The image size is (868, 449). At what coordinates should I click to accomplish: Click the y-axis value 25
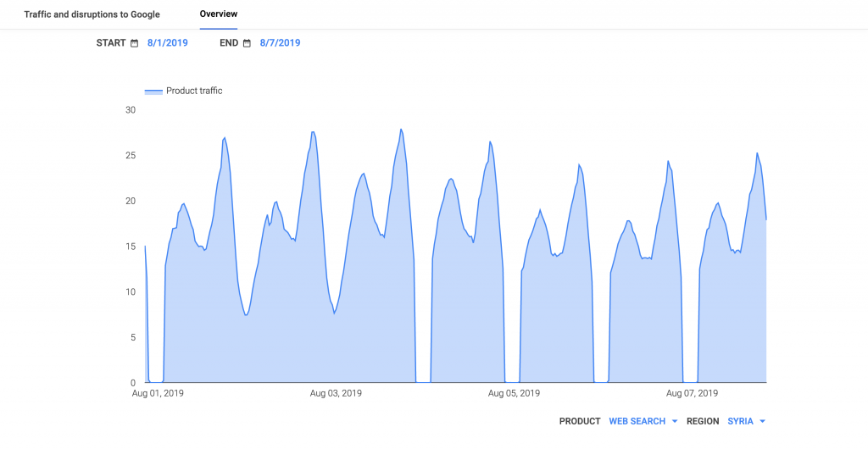[x=131, y=155]
